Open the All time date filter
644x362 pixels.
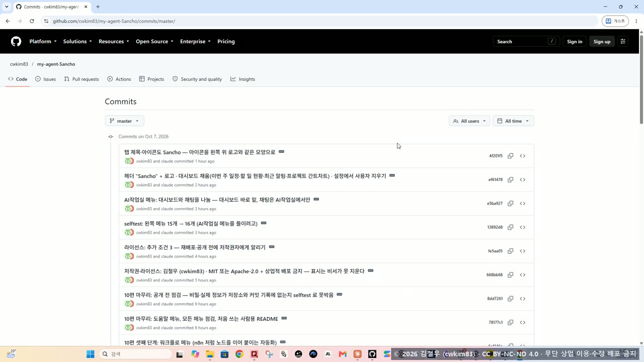[x=513, y=121]
